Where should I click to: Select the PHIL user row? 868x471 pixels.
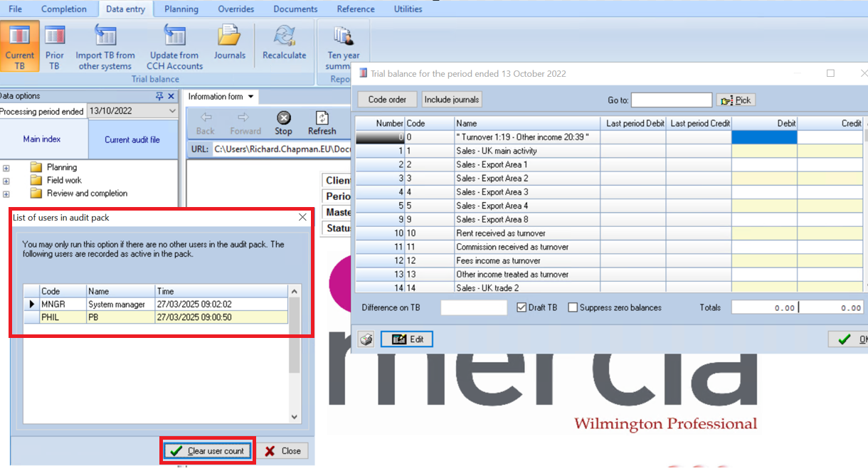[x=155, y=317]
